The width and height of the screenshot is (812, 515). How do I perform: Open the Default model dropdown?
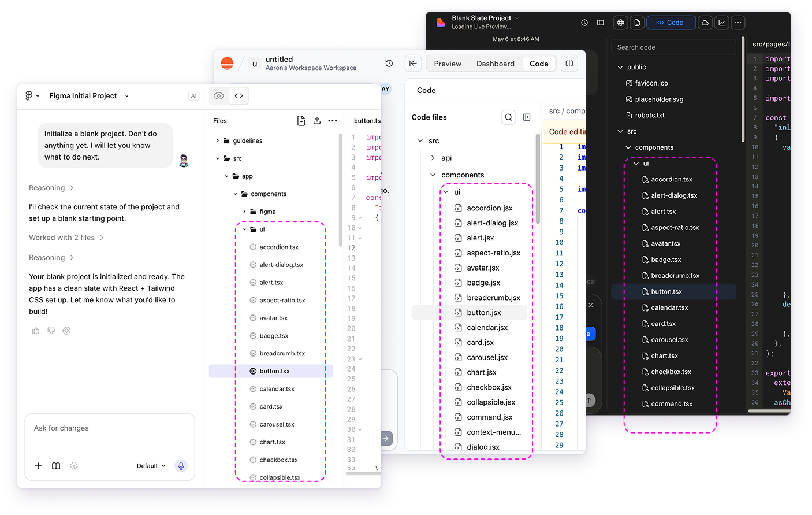click(151, 466)
